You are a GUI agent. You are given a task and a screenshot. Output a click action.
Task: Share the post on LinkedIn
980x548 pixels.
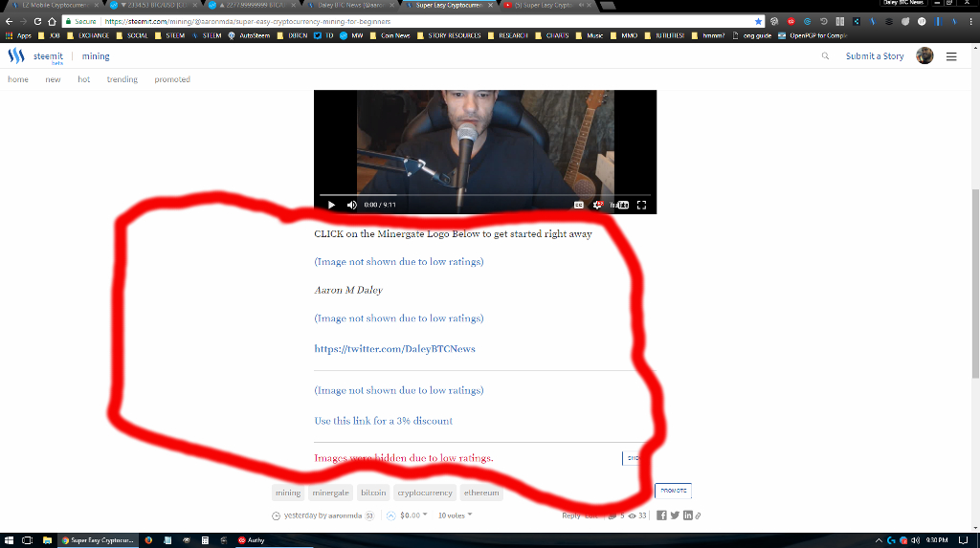point(687,515)
